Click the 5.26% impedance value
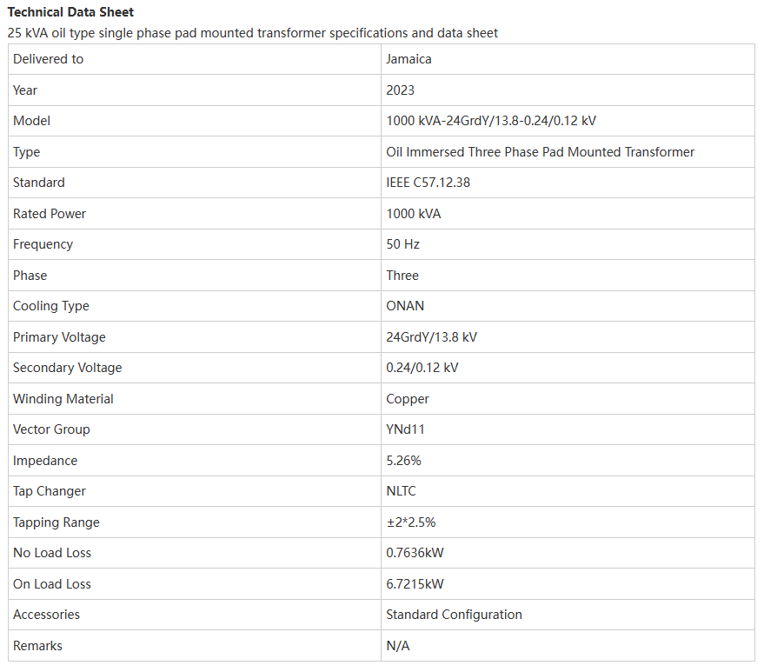 (x=403, y=461)
